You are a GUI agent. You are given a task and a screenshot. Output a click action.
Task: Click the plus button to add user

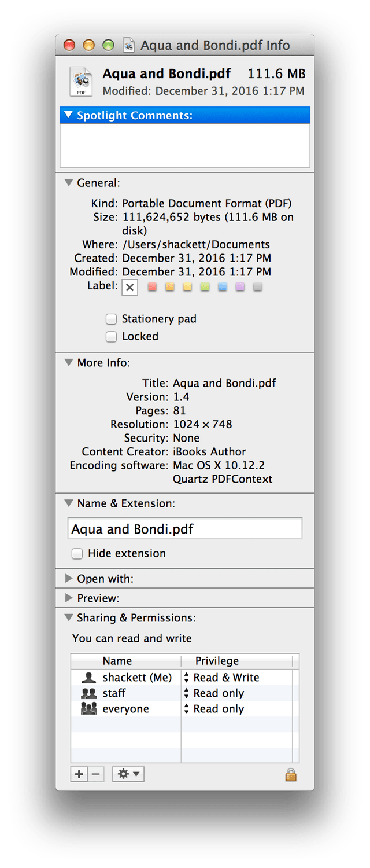tap(79, 774)
